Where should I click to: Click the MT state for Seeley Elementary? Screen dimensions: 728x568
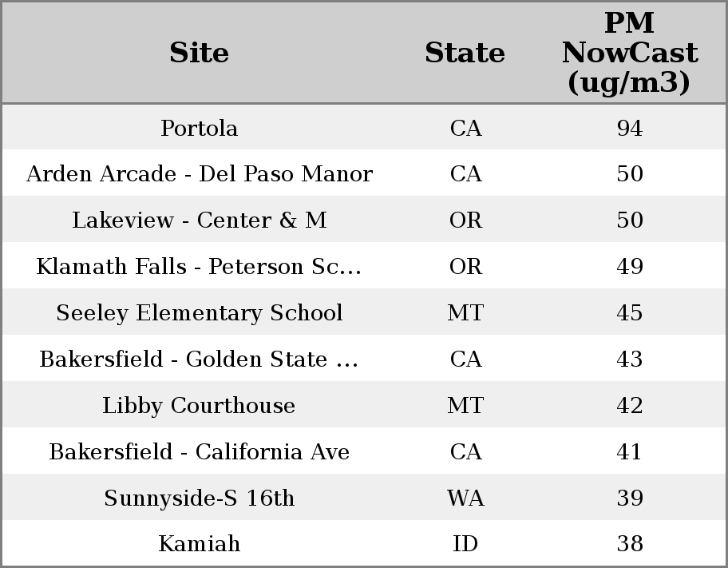pyautogui.click(x=465, y=313)
